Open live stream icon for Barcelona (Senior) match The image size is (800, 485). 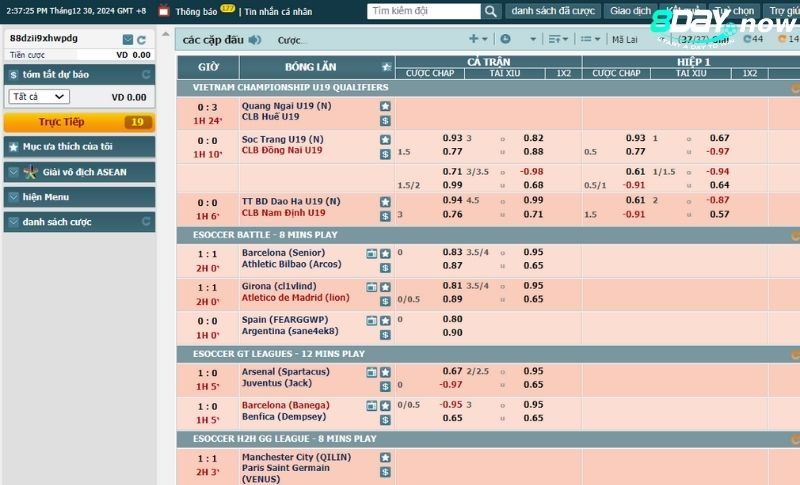pyautogui.click(x=371, y=253)
